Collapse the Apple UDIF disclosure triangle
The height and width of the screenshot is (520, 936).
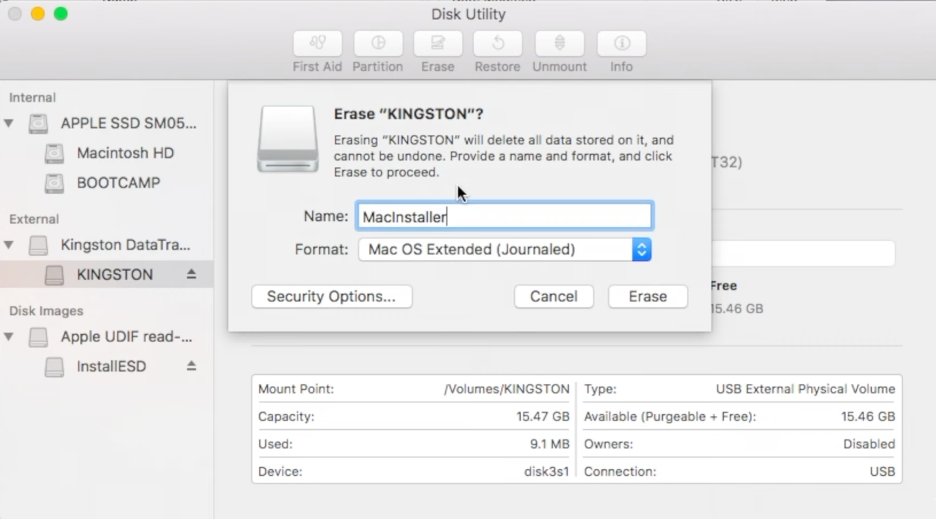pyautogui.click(x=9, y=337)
